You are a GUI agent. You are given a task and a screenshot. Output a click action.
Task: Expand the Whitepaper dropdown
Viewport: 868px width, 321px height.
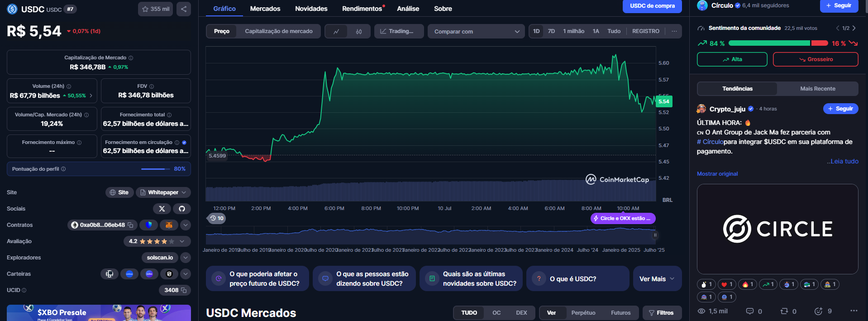coord(163,192)
